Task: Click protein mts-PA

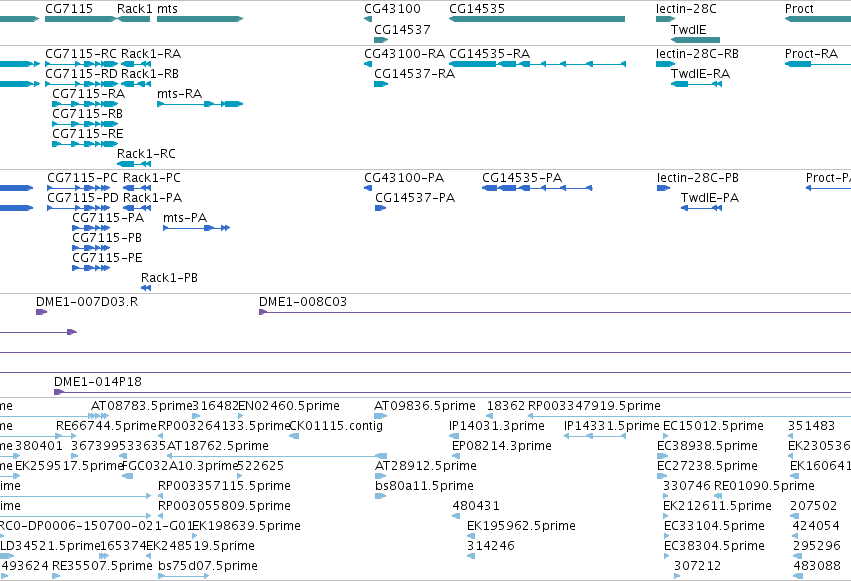Action: (185, 218)
